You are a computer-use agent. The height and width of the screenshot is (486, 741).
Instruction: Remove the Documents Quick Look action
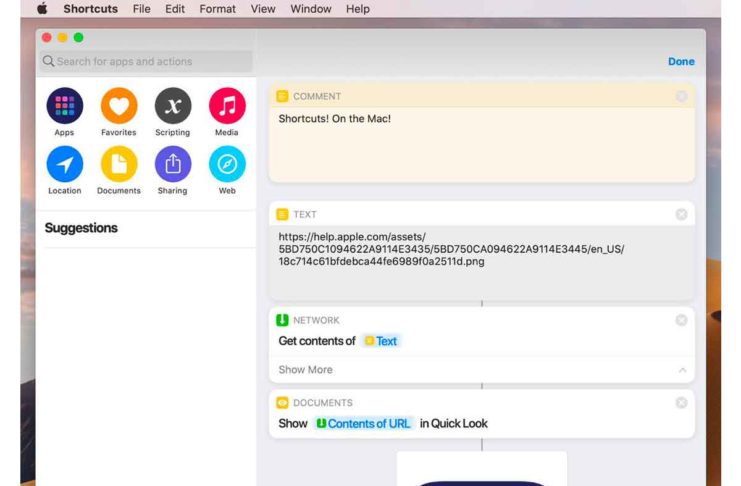click(x=681, y=403)
